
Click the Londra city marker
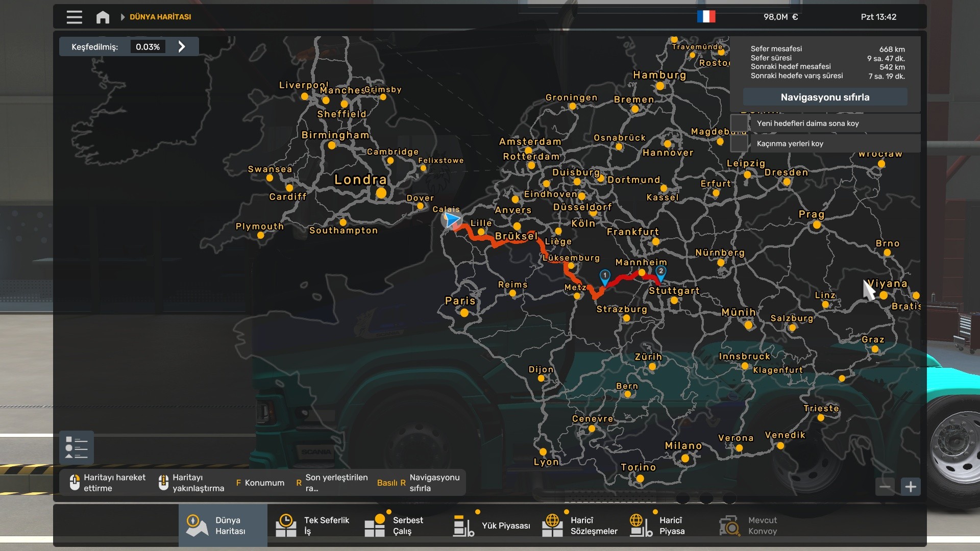pyautogui.click(x=381, y=193)
